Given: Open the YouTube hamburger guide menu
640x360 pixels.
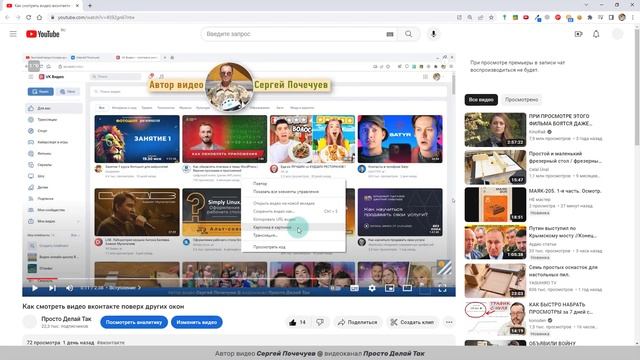Looking at the screenshot, I should (13, 34).
